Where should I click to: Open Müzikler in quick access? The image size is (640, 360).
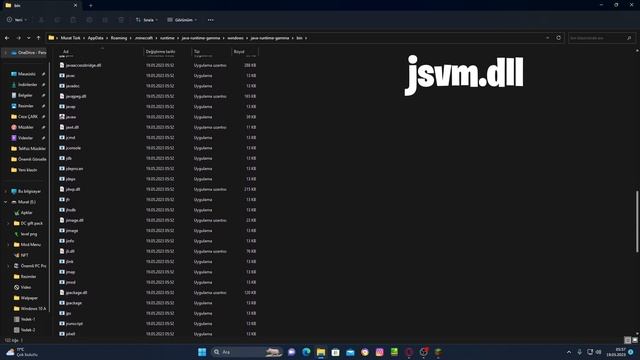pos(25,127)
